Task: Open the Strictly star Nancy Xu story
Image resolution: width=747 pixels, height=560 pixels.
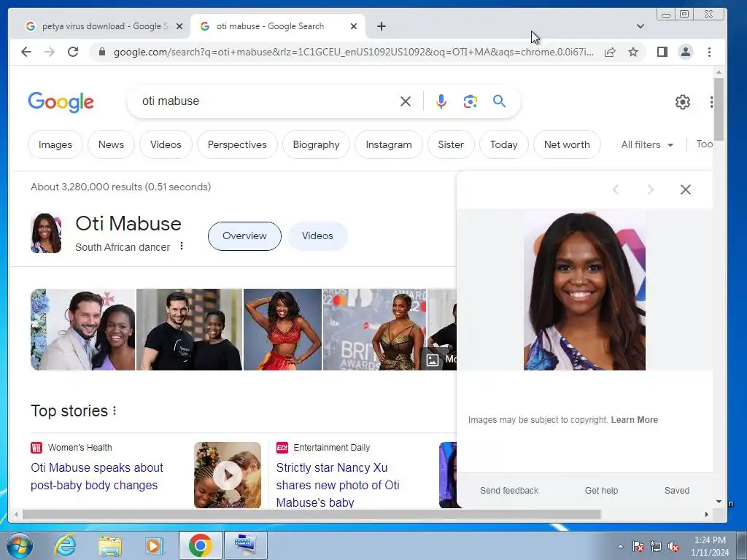Action: tap(338, 485)
